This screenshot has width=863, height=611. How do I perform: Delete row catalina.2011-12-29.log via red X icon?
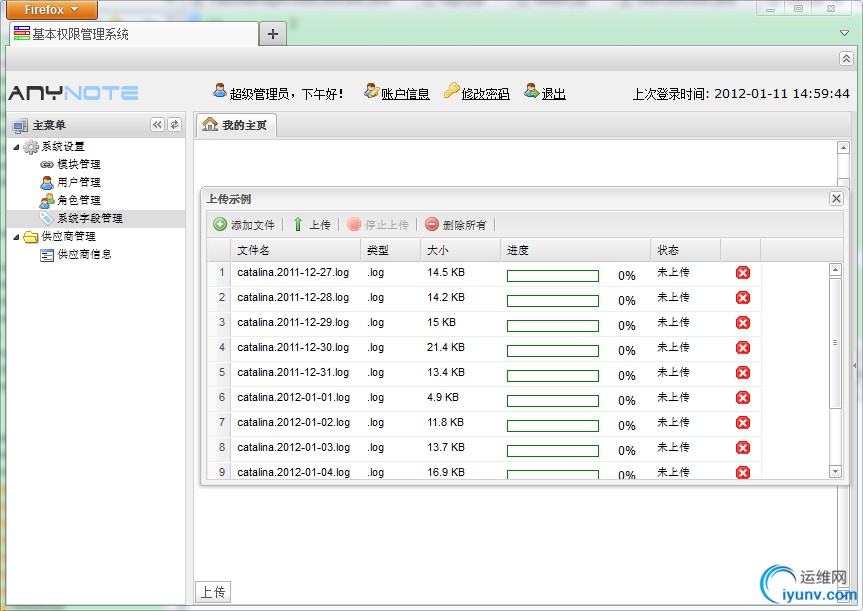tap(742, 323)
